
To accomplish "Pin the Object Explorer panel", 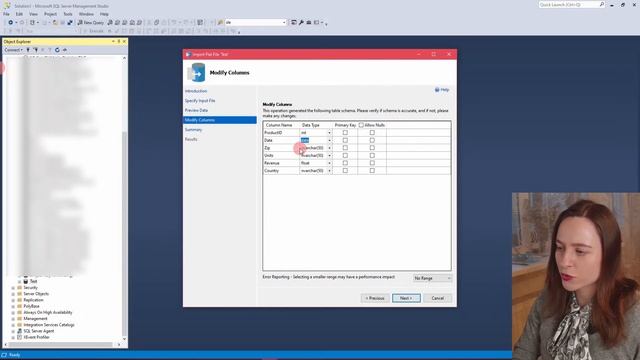I will [119, 41].
